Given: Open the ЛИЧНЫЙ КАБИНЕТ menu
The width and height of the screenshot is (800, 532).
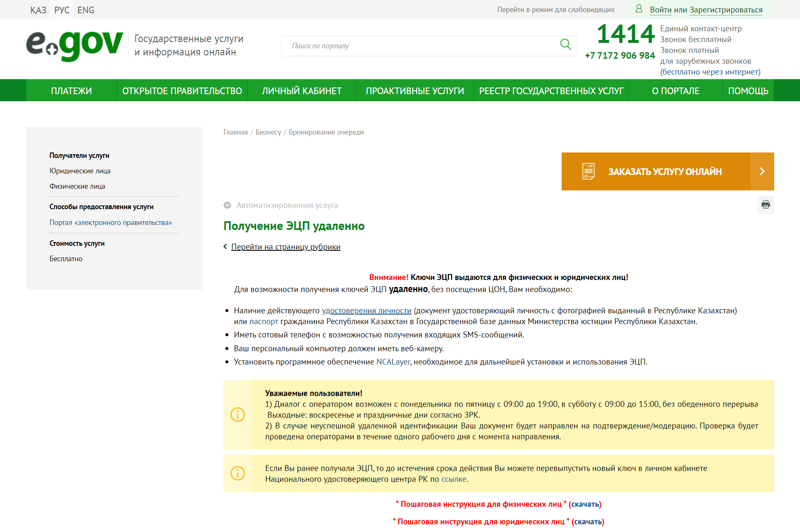Looking at the screenshot, I should 302,91.
